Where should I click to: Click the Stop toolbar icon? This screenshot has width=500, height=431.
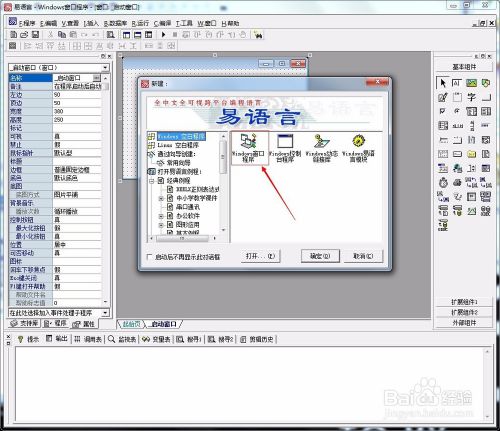[x=175, y=34]
